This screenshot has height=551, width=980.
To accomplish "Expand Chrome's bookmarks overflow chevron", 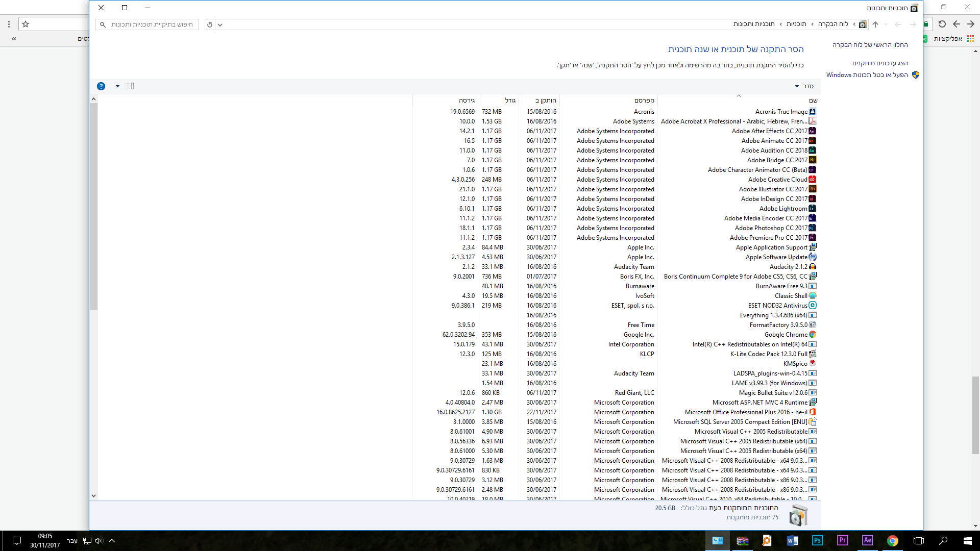I will [14, 39].
